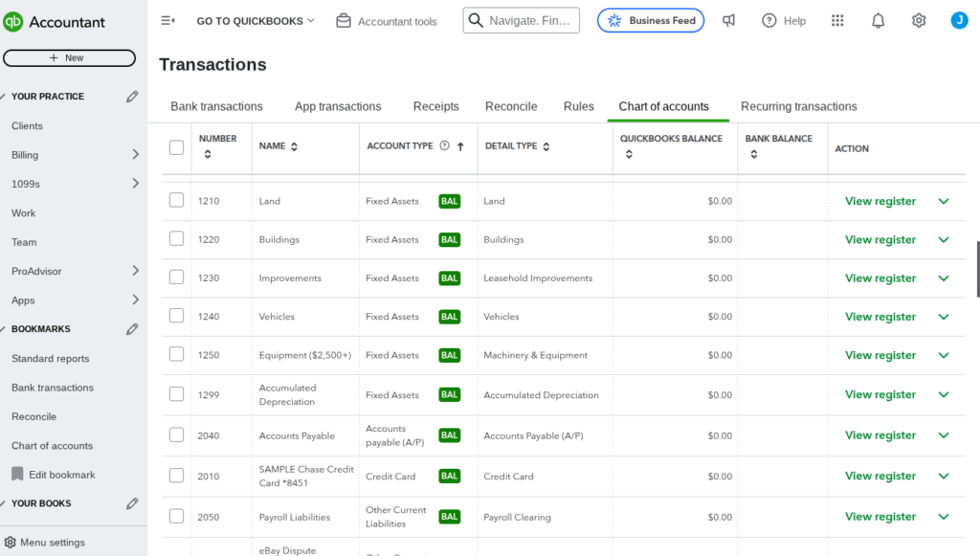Switch to the Rules tab
The width and height of the screenshot is (980, 556).
click(x=578, y=106)
